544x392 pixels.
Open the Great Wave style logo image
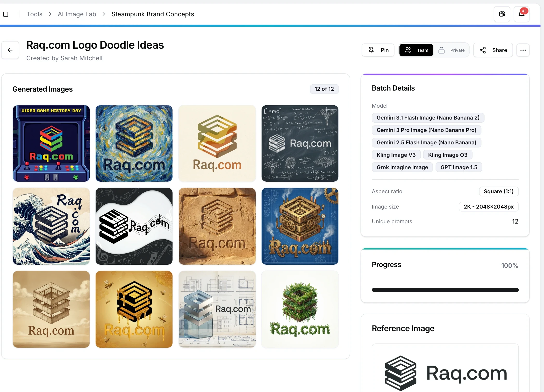pos(51,226)
